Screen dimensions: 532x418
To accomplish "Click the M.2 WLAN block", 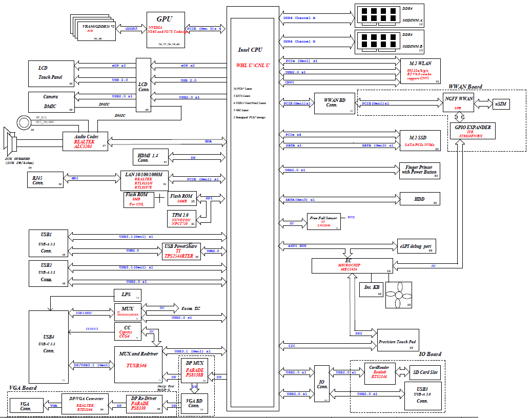I will 420,70.
